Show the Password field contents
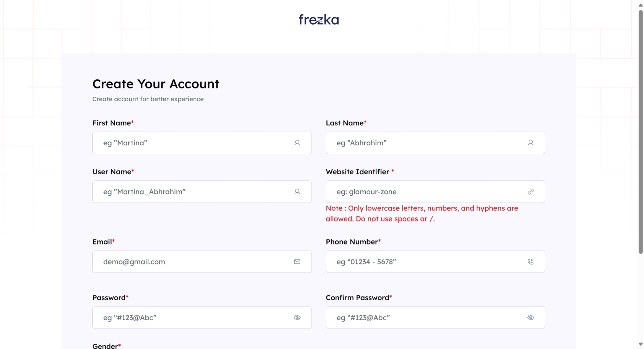The image size is (644, 349). pyautogui.click(x=297, y=317)
